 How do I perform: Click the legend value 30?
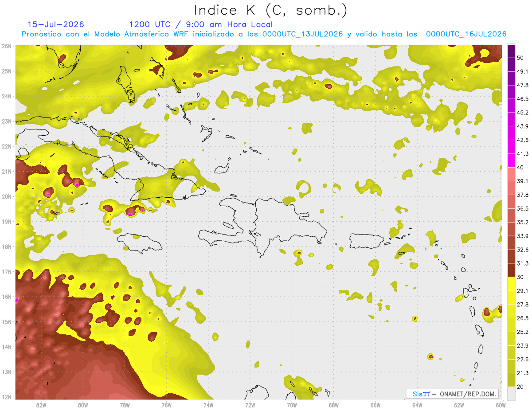521,277
